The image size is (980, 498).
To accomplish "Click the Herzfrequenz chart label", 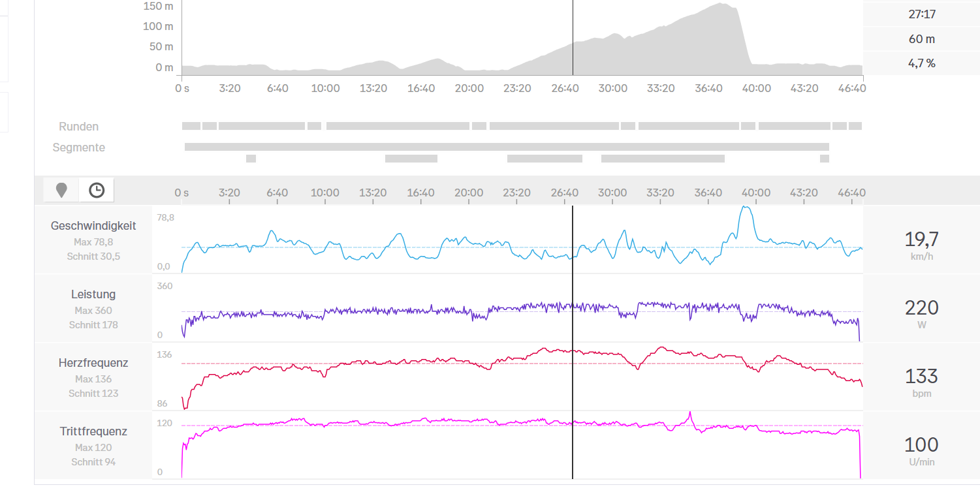I will tap(93, 363).
